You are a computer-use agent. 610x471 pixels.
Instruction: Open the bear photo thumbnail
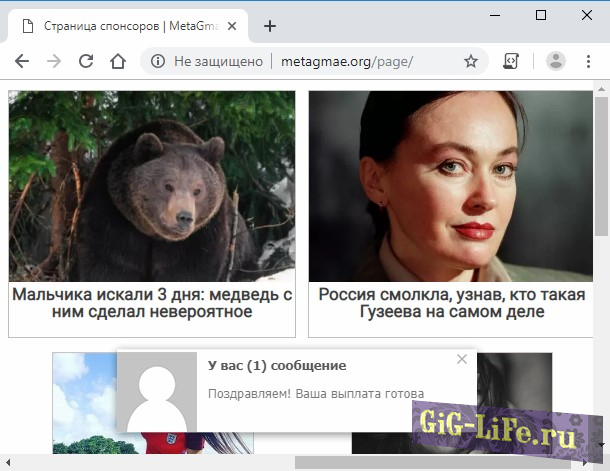pyautogui.click(x=152, y=186)
